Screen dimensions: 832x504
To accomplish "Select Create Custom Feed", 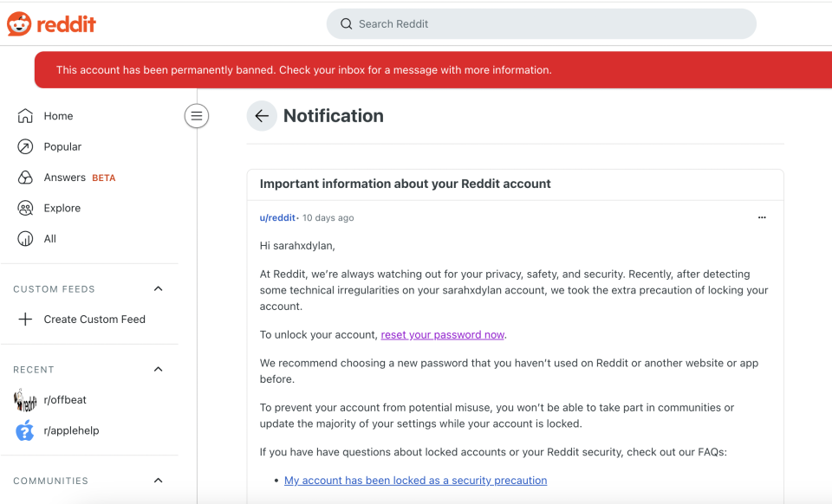I will 94,320.
